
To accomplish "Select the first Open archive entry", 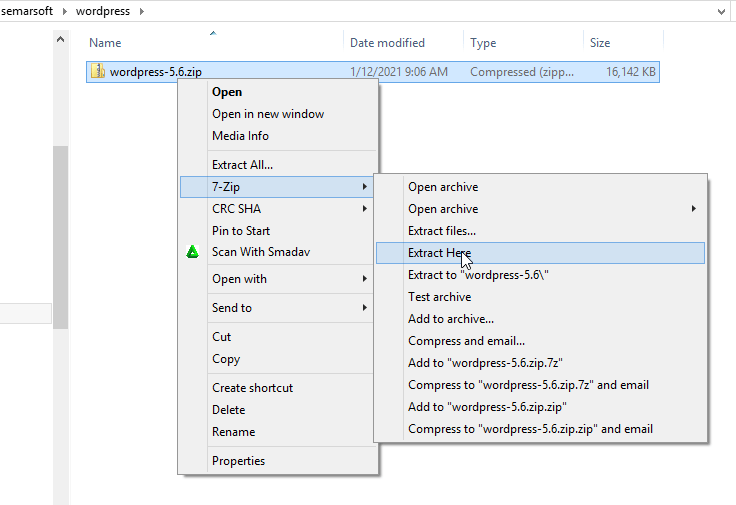I will [x=540, y=187].
